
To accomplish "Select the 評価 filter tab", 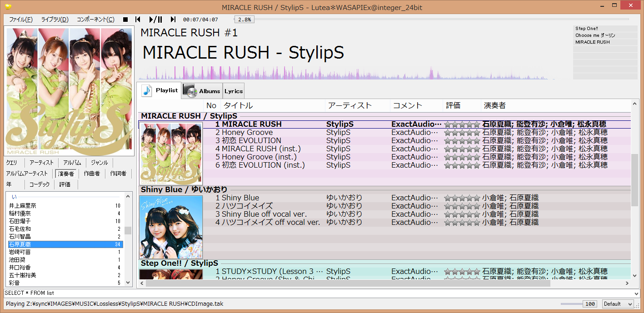I will point(65,184).
